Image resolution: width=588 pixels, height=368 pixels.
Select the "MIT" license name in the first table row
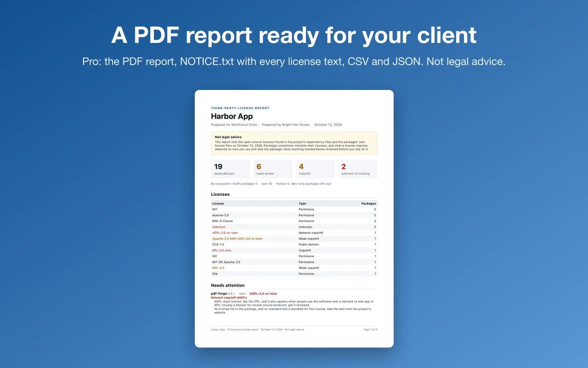pyautogui.click(x=215, y=209)
